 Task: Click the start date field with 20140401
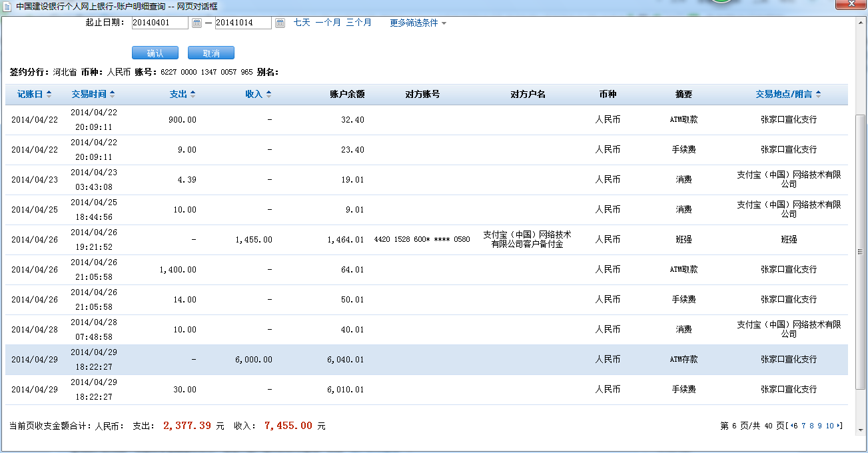160,23
